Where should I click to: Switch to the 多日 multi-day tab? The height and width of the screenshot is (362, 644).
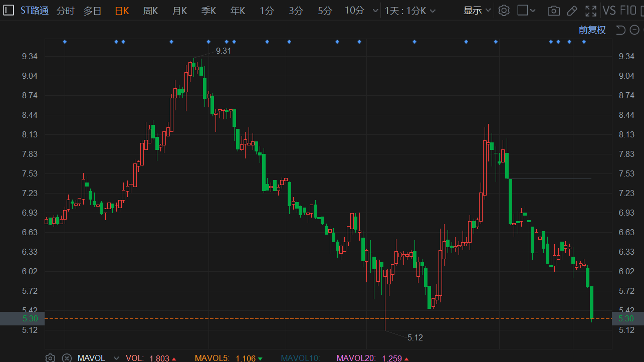pos(93,11)
